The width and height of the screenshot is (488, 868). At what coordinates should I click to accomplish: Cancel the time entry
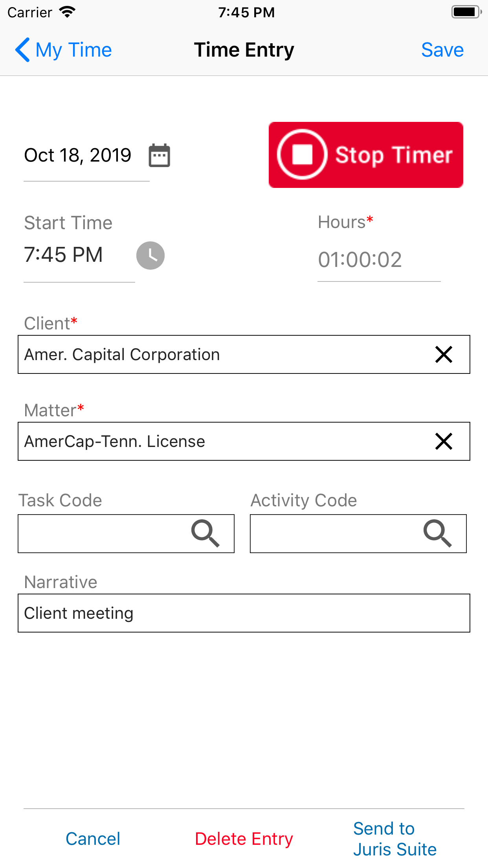pyautogui.click(x=93, y=839)
